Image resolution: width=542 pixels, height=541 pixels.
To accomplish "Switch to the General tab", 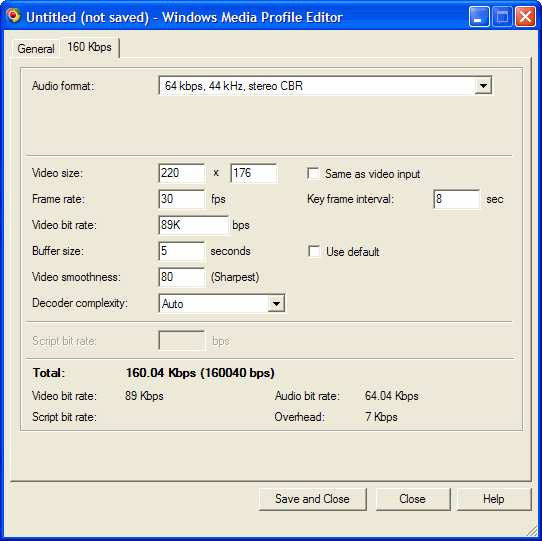I will [36, 49].
